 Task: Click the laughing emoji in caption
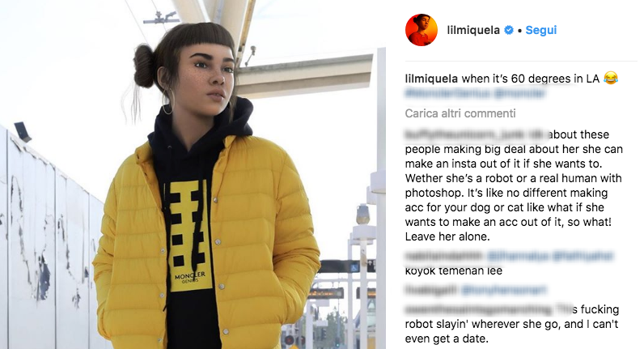pyautogui.click(x=611, y=78)
